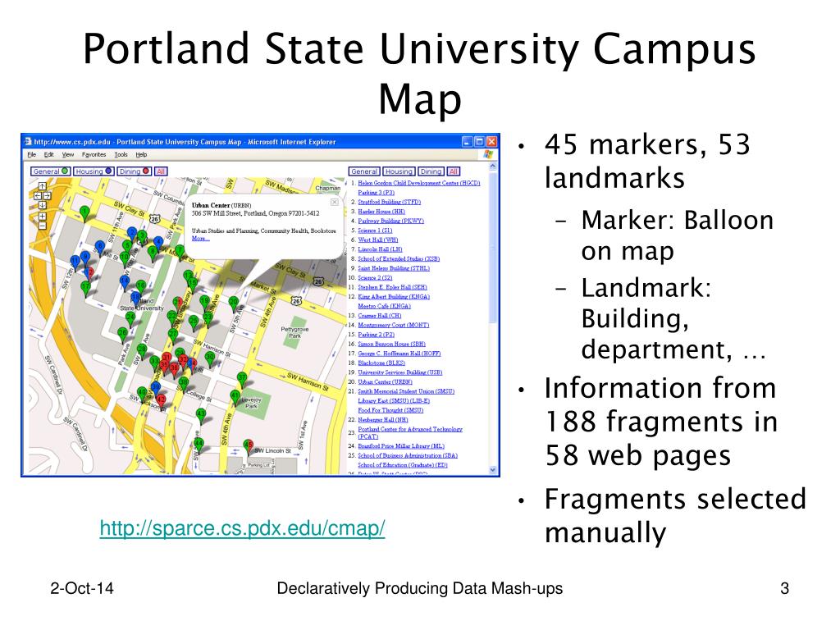840x630 pixels.
Task: Select green map marker number 26
Action: [x=123, y=335]
